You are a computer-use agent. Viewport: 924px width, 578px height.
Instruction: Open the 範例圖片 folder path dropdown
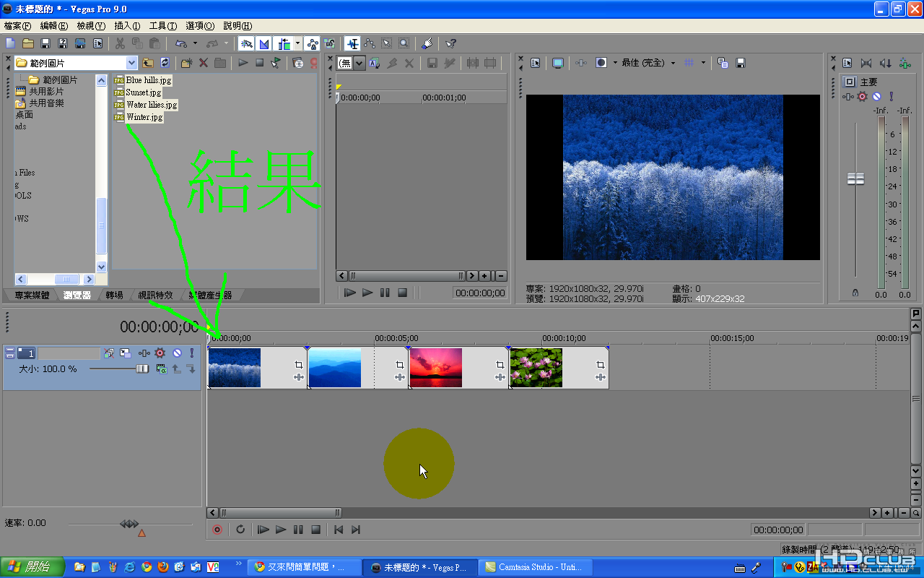(131, 63)
